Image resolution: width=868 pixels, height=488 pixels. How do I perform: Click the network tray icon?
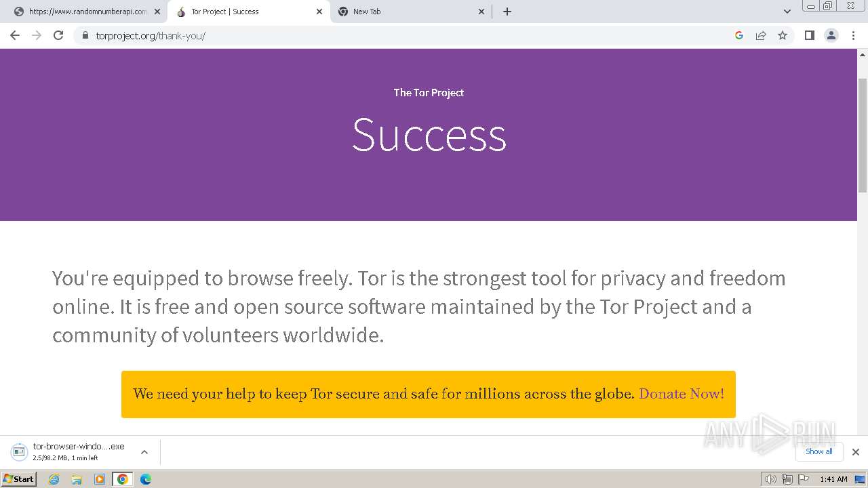[787, 479]
